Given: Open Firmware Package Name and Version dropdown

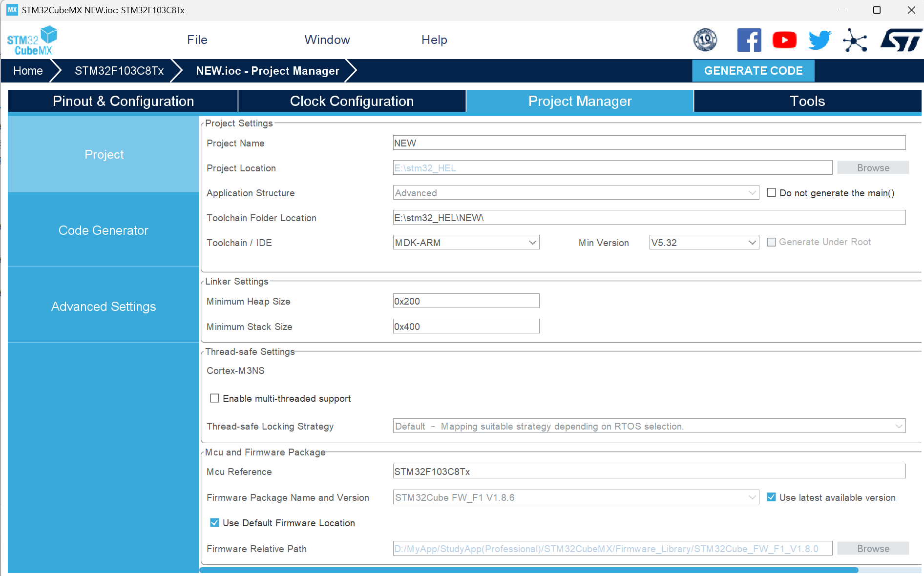Looking at the screenshot, I should tap(576, 497).
